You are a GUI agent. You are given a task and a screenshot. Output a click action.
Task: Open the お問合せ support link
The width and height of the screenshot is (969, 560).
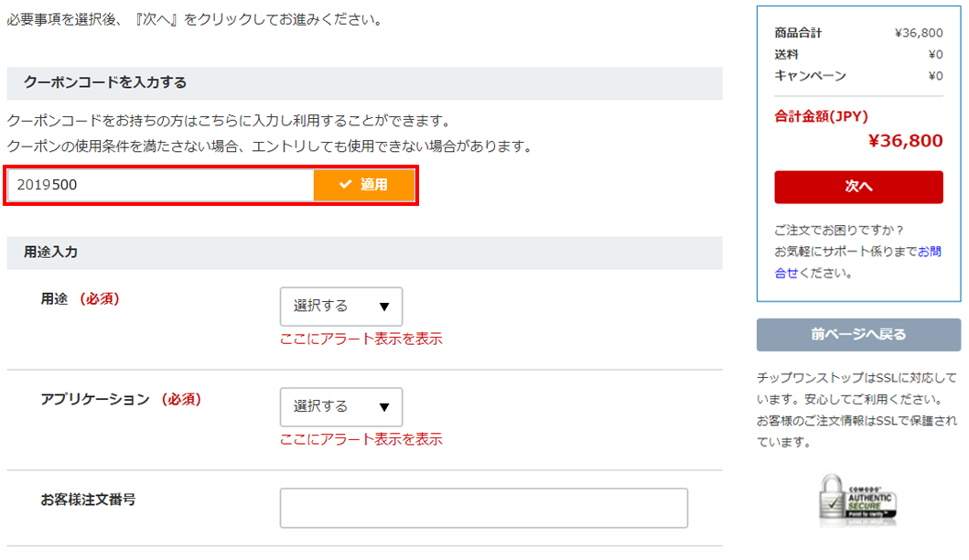coord(929,252)
